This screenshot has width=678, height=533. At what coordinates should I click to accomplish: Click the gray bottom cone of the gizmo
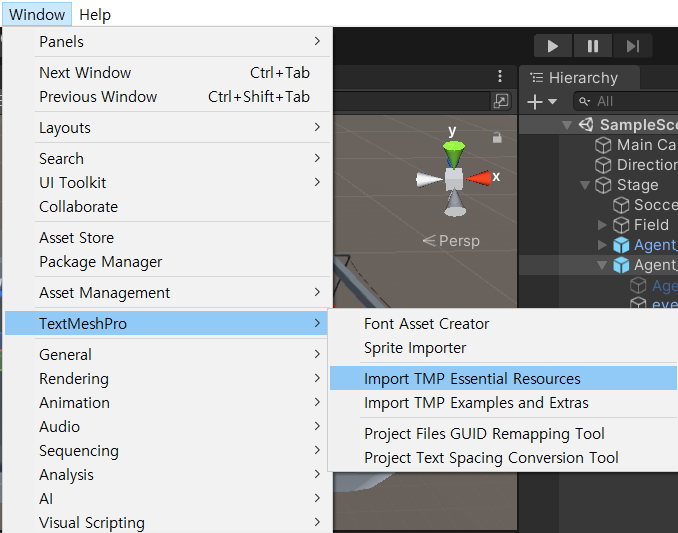coord(455,203)
